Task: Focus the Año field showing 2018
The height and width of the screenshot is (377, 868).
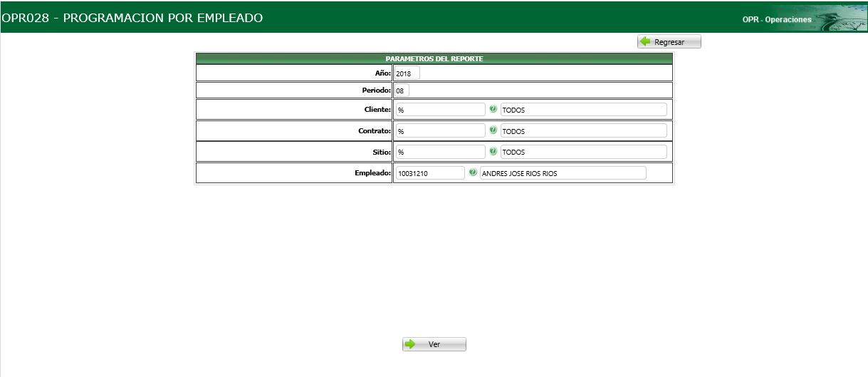Action: point(407,73)
